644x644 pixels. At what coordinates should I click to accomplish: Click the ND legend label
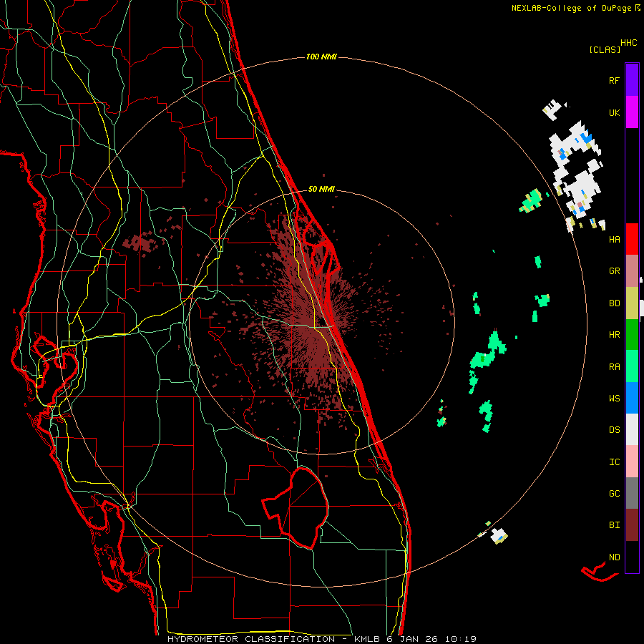[614, 557]
